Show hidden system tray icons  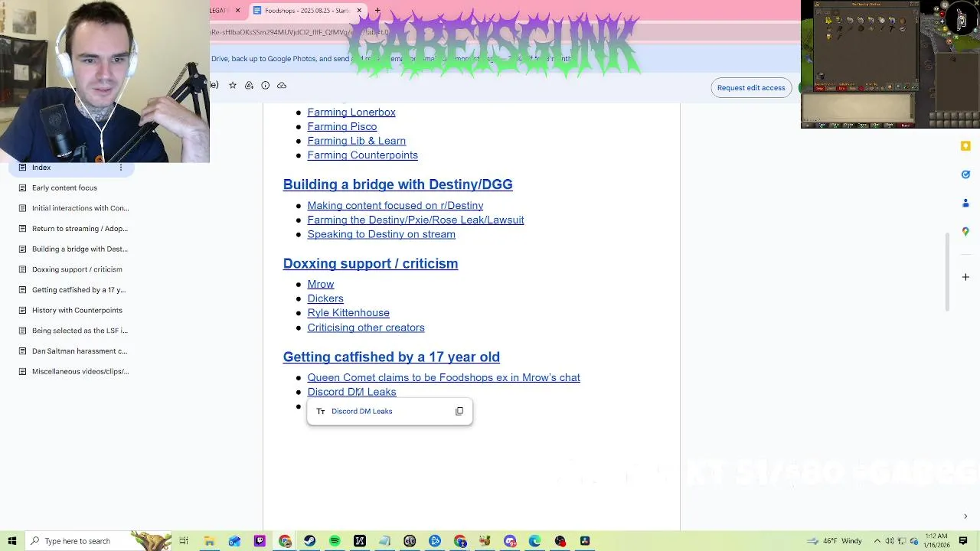click(x=877, y=541)
